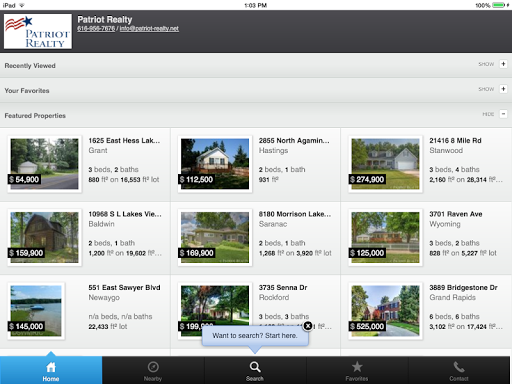Tap the Nearby compass icon
The height and width of the screenshot is (384, 512).
point(153,367)
